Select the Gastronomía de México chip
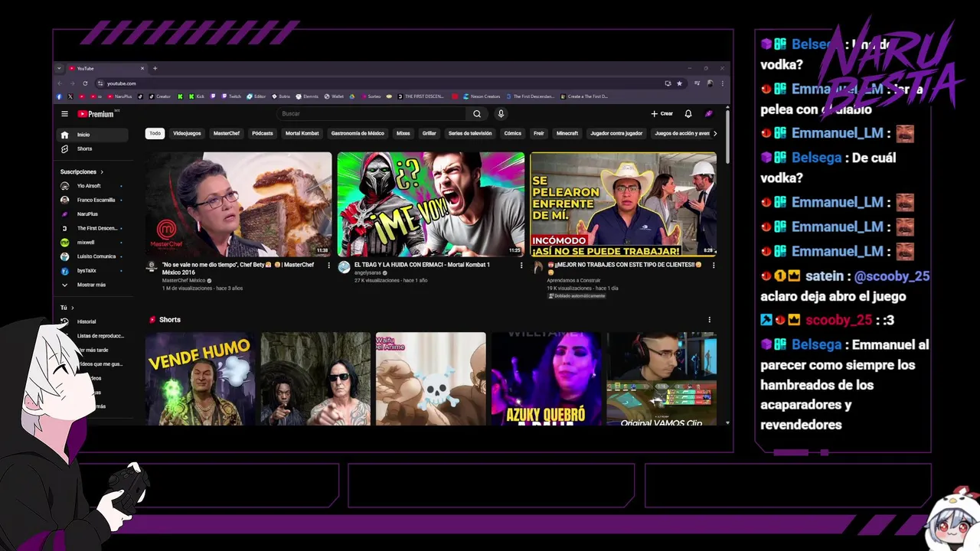 358,133
